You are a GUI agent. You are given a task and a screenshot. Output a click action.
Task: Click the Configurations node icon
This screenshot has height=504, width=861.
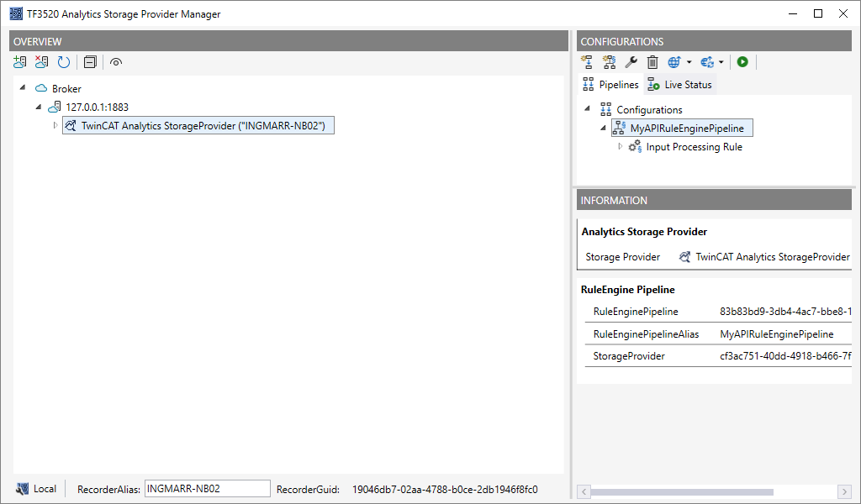tap(605, 110)
